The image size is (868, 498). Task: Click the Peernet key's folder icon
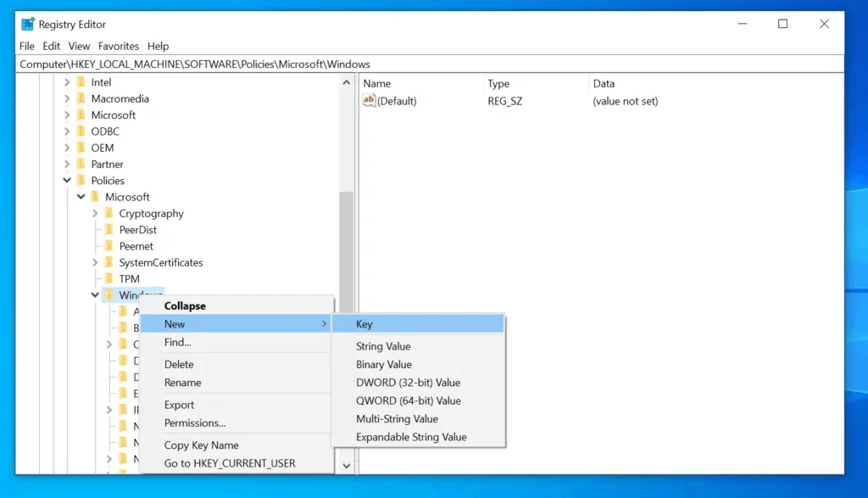tap(109, 245)
